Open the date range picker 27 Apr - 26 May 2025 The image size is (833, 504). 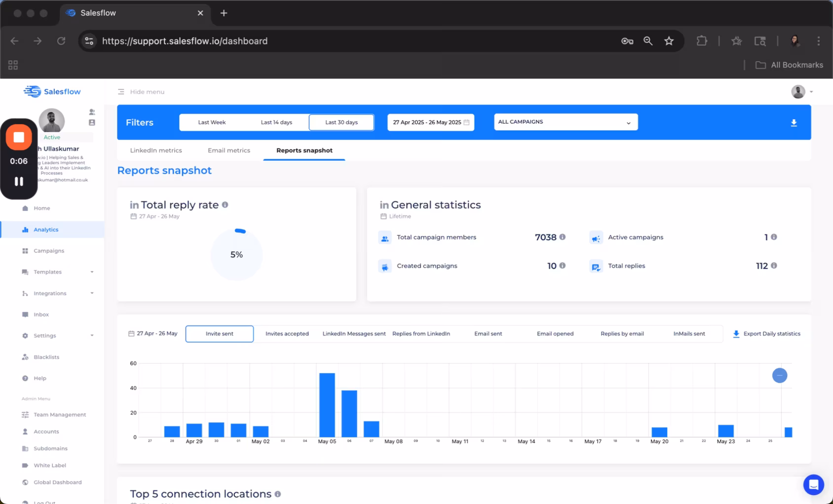click(431, 122)
